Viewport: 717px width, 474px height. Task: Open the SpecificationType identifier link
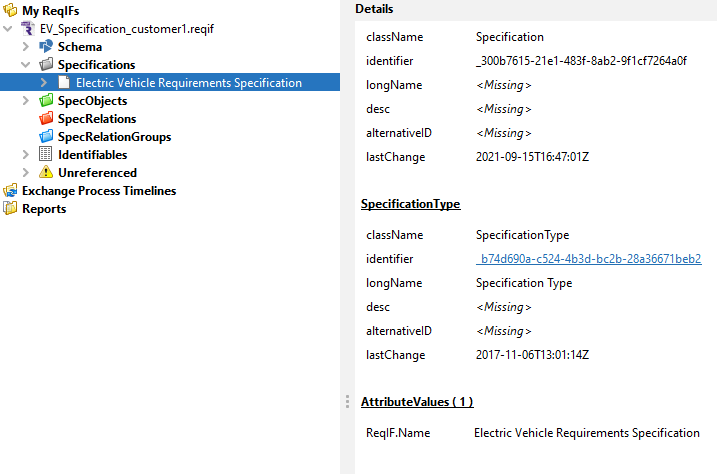point(588,259)
